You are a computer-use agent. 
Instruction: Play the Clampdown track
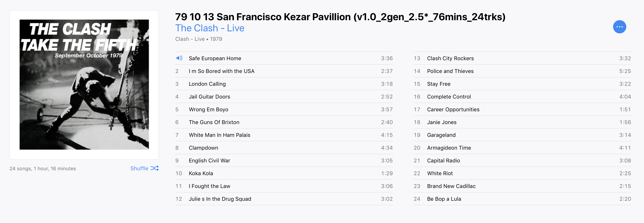coord(284,148)
